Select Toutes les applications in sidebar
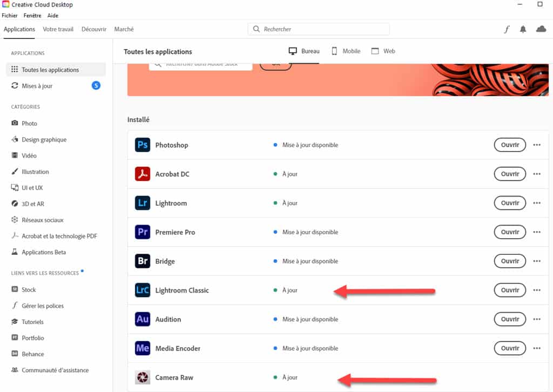The width and height of the screenshot is (553, 392). pyautogui.click(x=56, y=70)
